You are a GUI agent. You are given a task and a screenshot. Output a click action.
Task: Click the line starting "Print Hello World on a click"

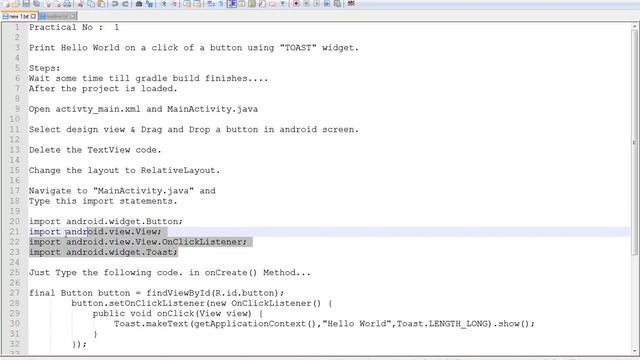coord(193,48)
